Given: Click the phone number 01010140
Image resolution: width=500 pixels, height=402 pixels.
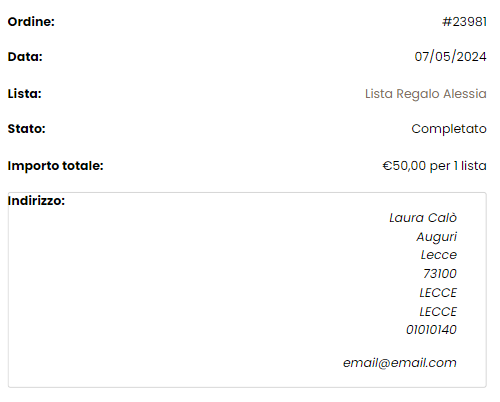Looking at the screenshot, I should (x=431, y=330).
